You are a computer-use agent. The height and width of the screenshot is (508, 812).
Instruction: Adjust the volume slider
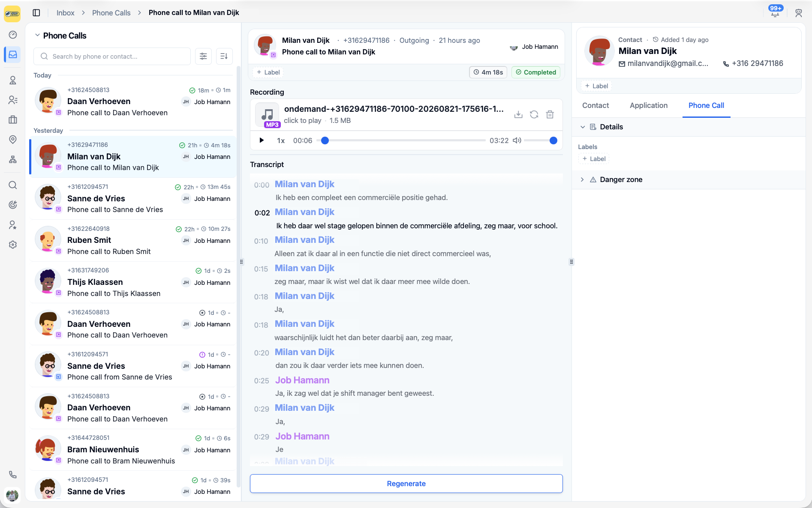click(x=540, y=140)
